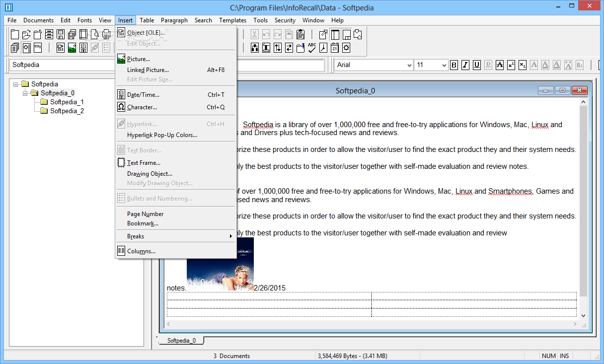The image size is (604, 364).
Task: Open the Templates menu
Action: pyautogui.click(x=233, y=20)
